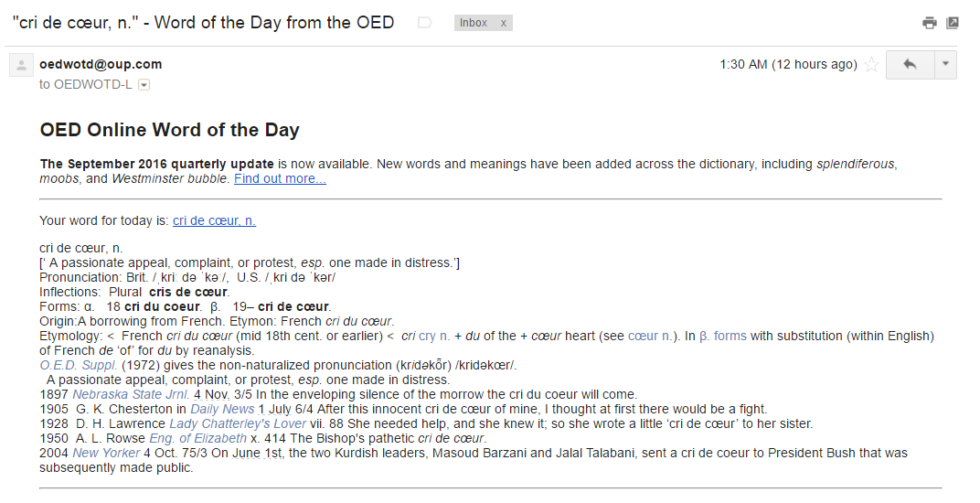
Task: Click the reply arrow button
Action: click(910, 64)
